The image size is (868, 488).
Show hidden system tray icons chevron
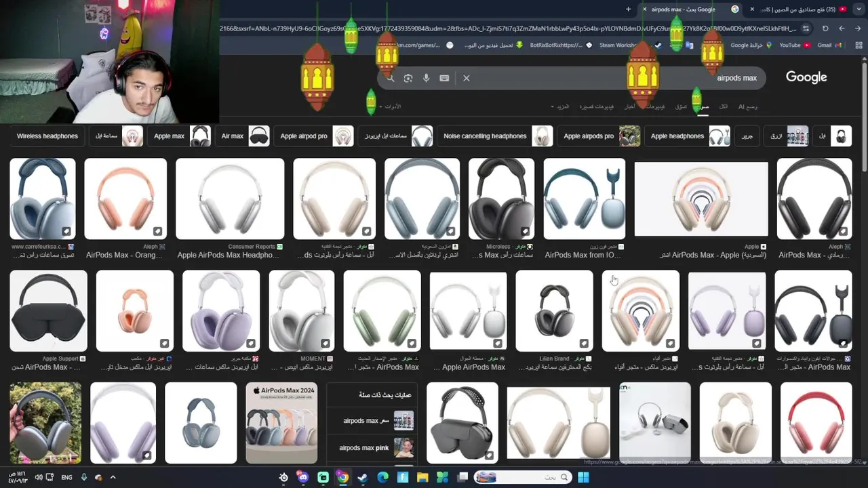(113, 477)
